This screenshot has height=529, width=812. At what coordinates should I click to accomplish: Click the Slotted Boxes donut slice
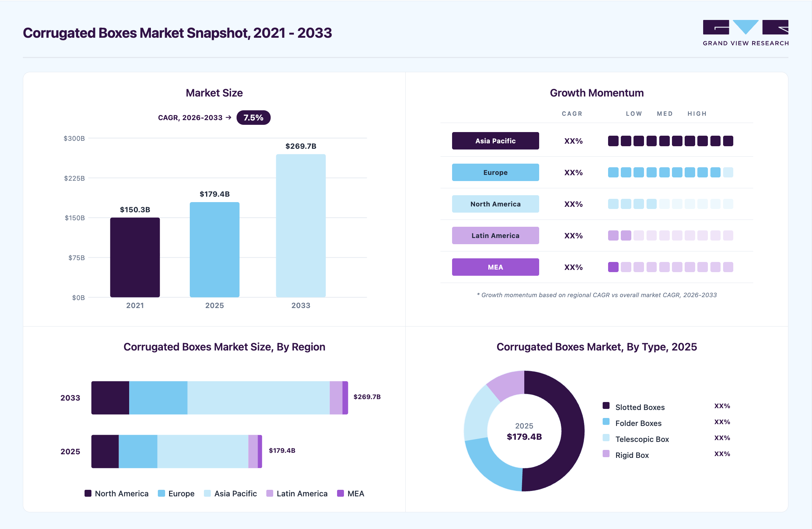573,432
